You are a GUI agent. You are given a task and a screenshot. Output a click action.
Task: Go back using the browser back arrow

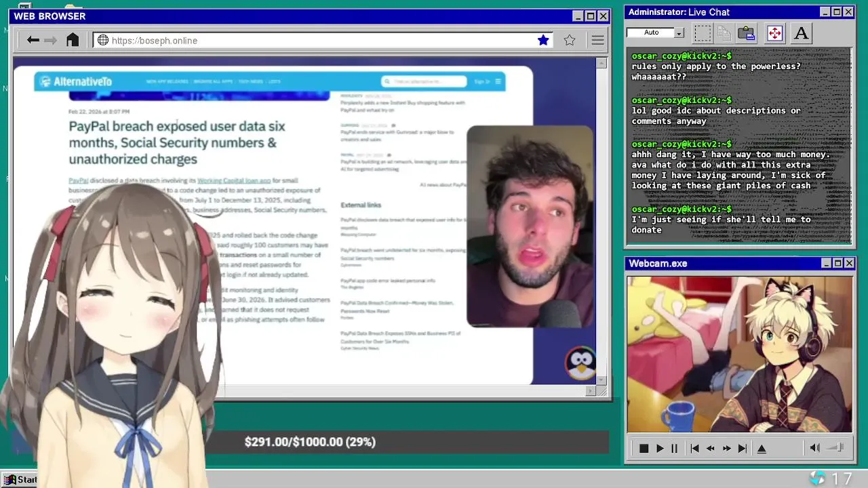[33, 40]
